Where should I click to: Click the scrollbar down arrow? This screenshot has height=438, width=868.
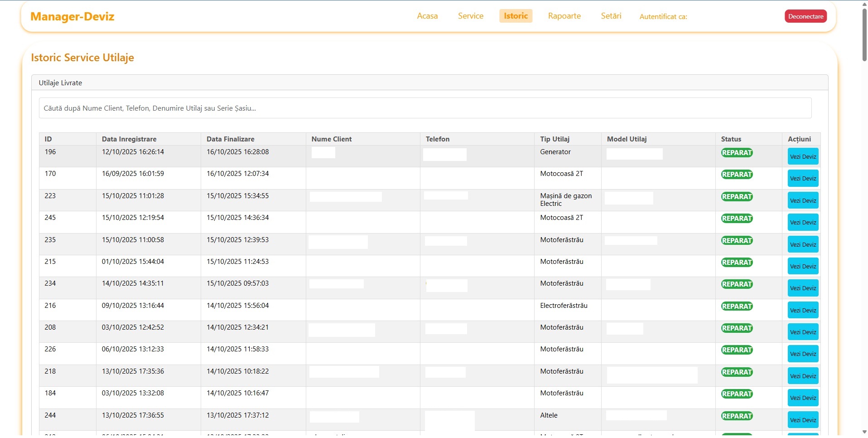(864, 432)
